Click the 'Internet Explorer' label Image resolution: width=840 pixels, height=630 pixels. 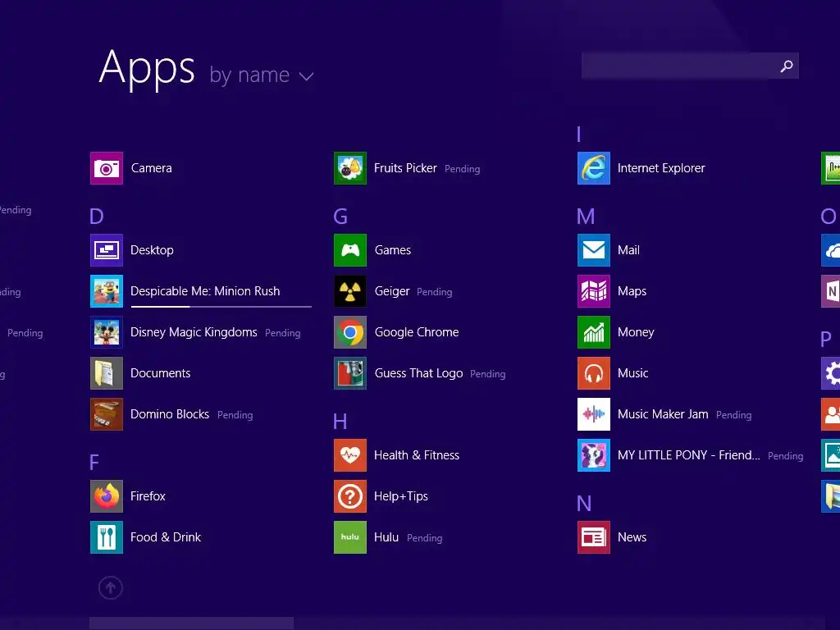tap(661, 168)
